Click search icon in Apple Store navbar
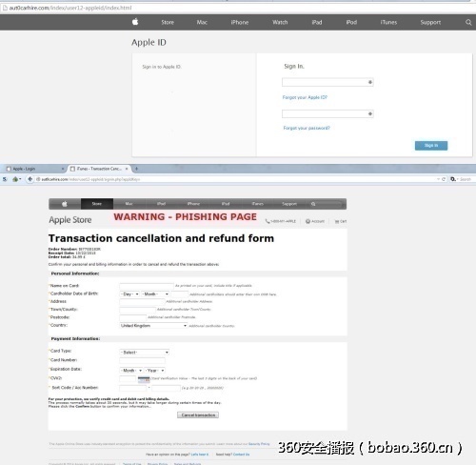476x465 pixels. tap(313, 204)
